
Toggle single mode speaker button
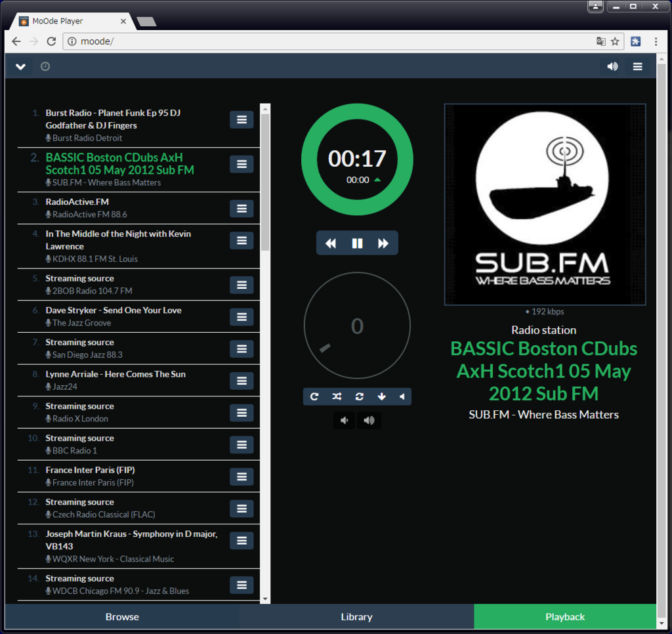[402, 396]
